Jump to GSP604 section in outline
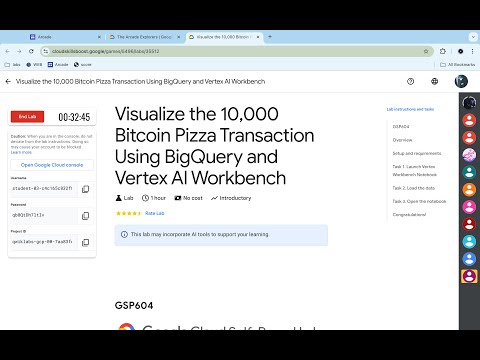480x360 pixels. (x=401, y=127)
